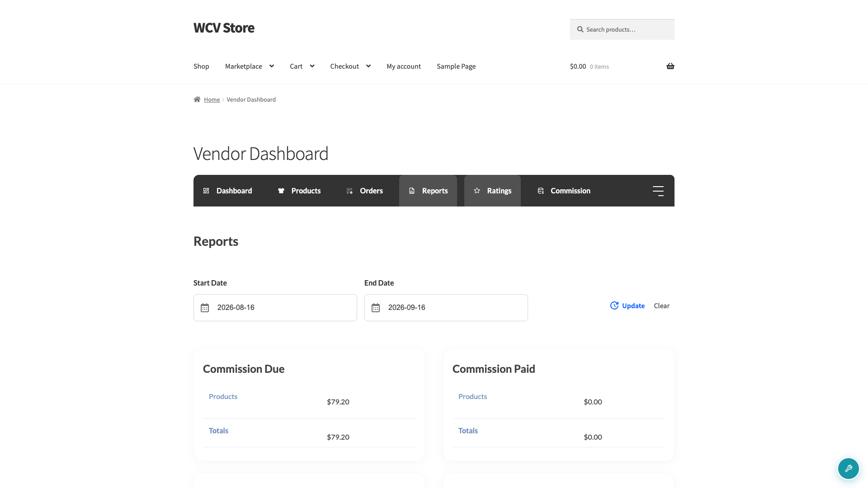Click the End Date calendar icon
Viewport: 868px width, 488px height.
coord(376,308)
